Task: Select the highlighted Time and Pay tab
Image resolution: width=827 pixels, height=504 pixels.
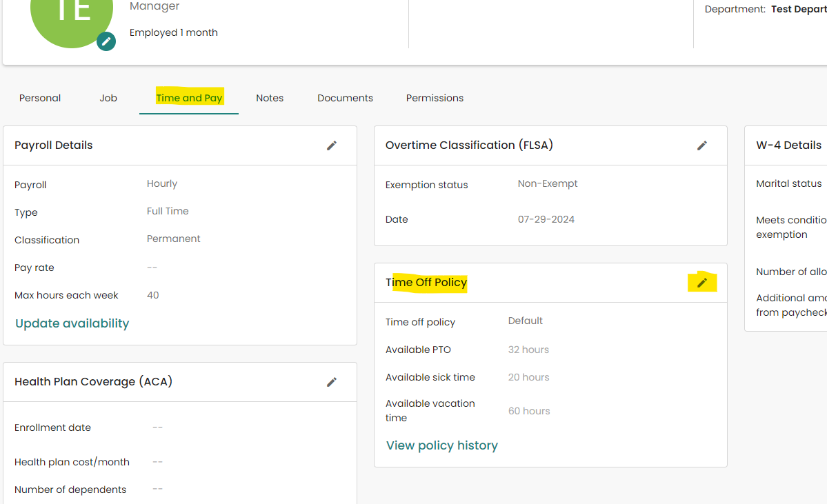Action: pos(189,98)
